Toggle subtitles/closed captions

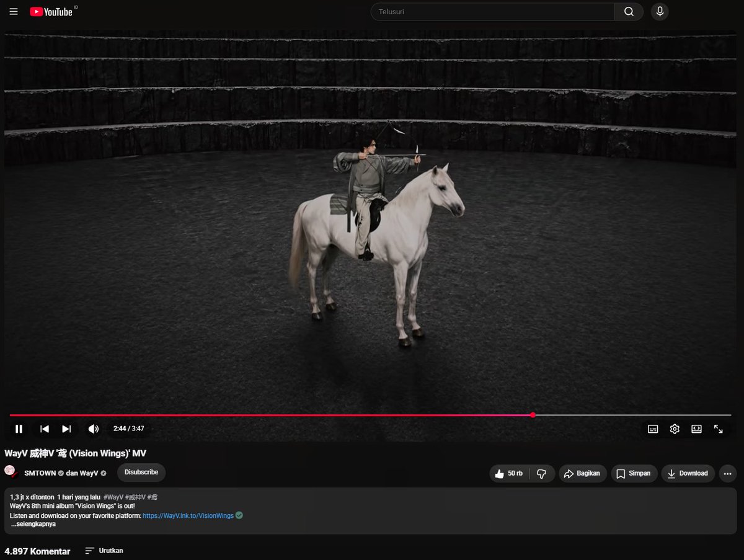pyautogui.click(x=653, y=429)
